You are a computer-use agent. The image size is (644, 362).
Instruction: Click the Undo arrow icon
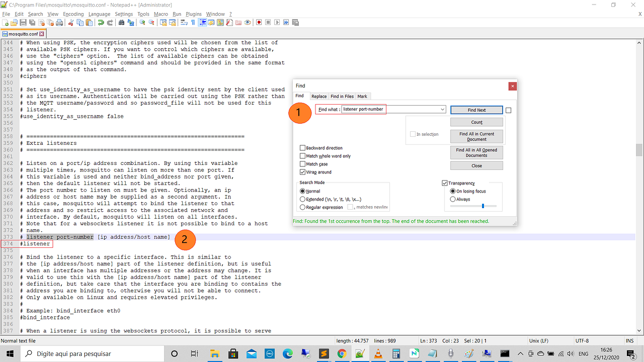pos(101,23)
